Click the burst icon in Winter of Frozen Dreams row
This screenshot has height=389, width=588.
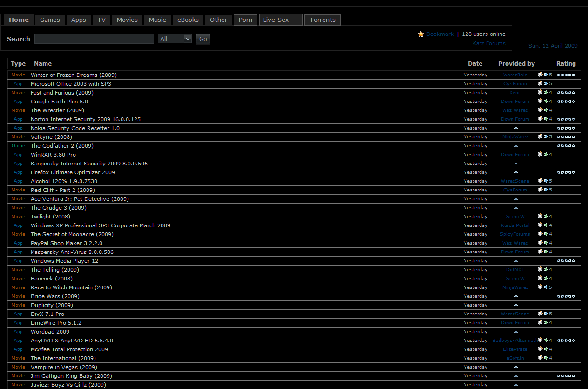(x=541, y=75)
